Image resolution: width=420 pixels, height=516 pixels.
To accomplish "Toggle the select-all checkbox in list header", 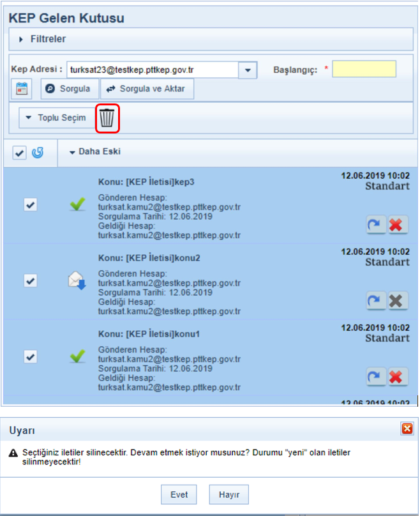I will tap(20, 153).
